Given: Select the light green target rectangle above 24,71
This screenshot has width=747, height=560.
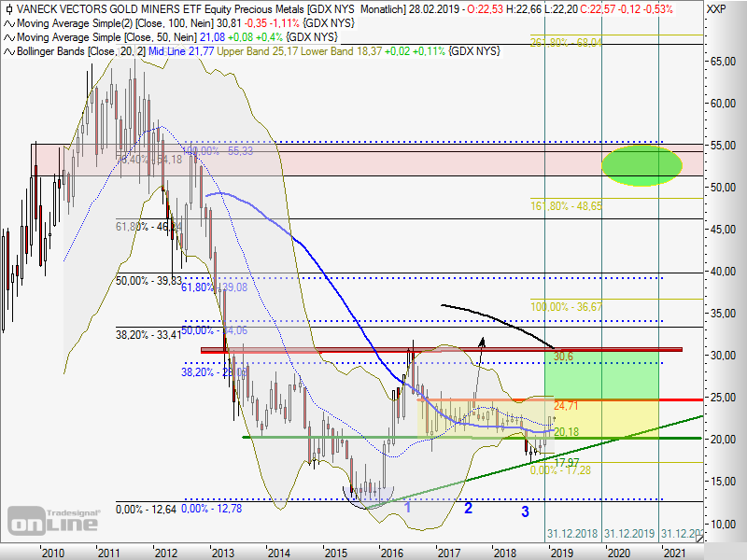Looking at the screenshot, I should click(x=601, y=375).
